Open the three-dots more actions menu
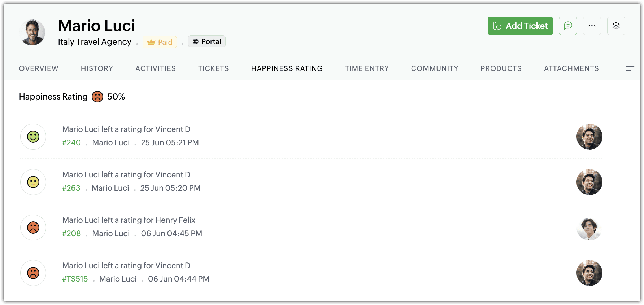 pos(592,26)
